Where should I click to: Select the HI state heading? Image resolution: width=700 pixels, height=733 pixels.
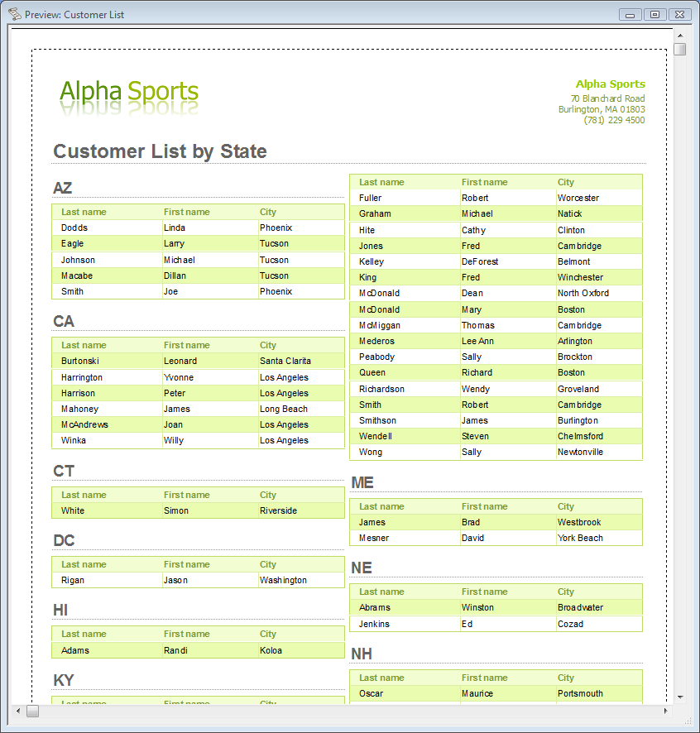coord(60,610)
